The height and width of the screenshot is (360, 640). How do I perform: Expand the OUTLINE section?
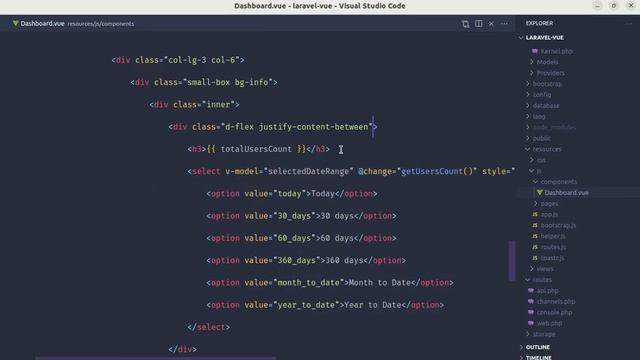521,347
